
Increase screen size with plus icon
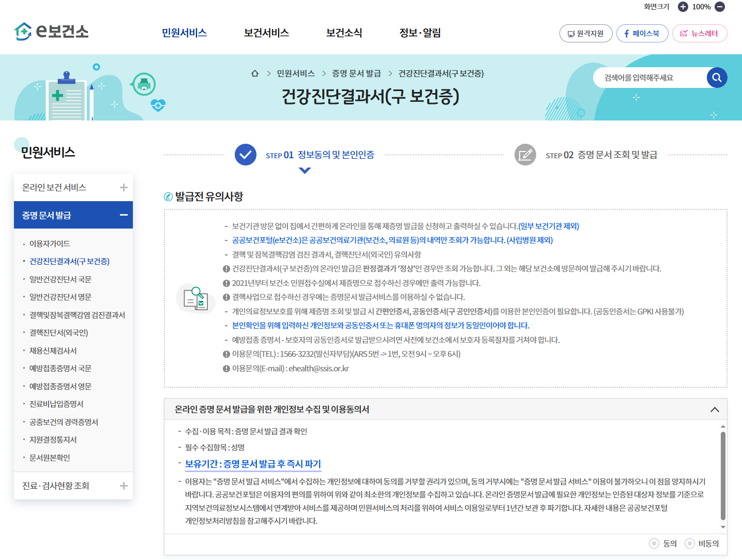click(683, 7)
